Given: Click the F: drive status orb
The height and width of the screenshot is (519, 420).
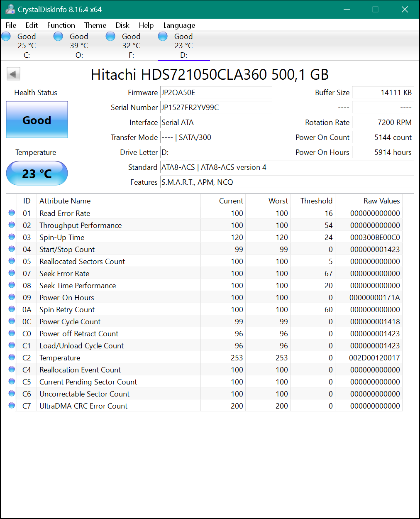Looking at the screenshot, I should (111, 37).
